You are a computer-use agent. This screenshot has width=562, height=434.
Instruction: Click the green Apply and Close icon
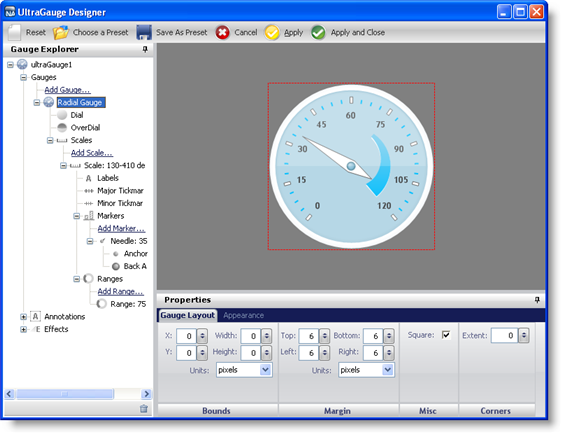(318, 33)
